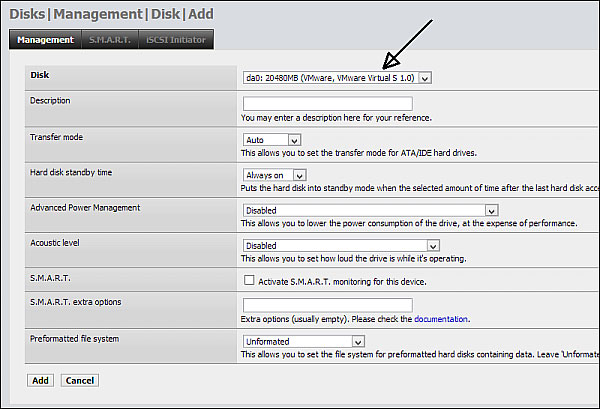
Task: Open the iSCSI Initiator tab
Action: point(176,39)
